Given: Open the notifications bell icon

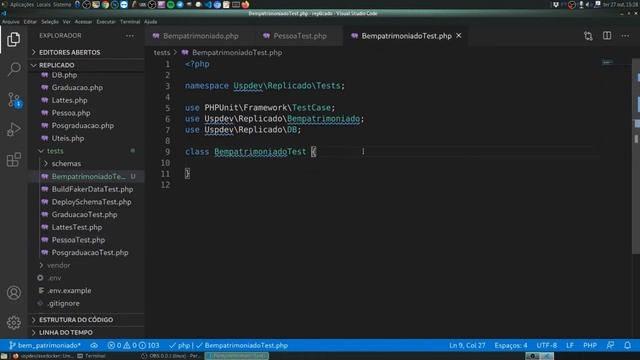Looking at the screenshot, I should coord(627,345).
